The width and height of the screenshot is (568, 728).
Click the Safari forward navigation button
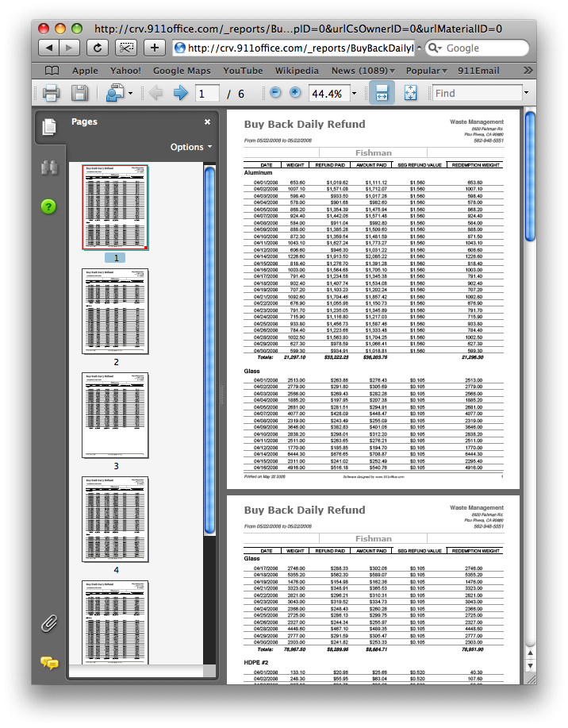tap(69, 48)
